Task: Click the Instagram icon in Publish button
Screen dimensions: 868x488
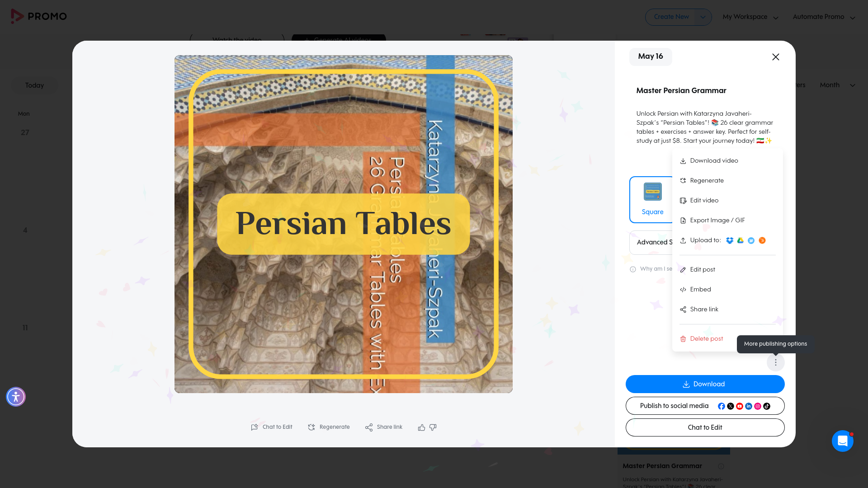Action: pyautogui.click(x=758, y=406)
